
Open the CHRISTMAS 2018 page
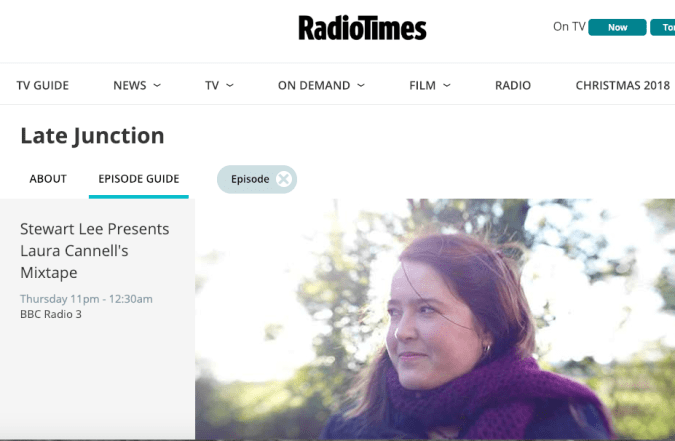[x=622, y=86]
